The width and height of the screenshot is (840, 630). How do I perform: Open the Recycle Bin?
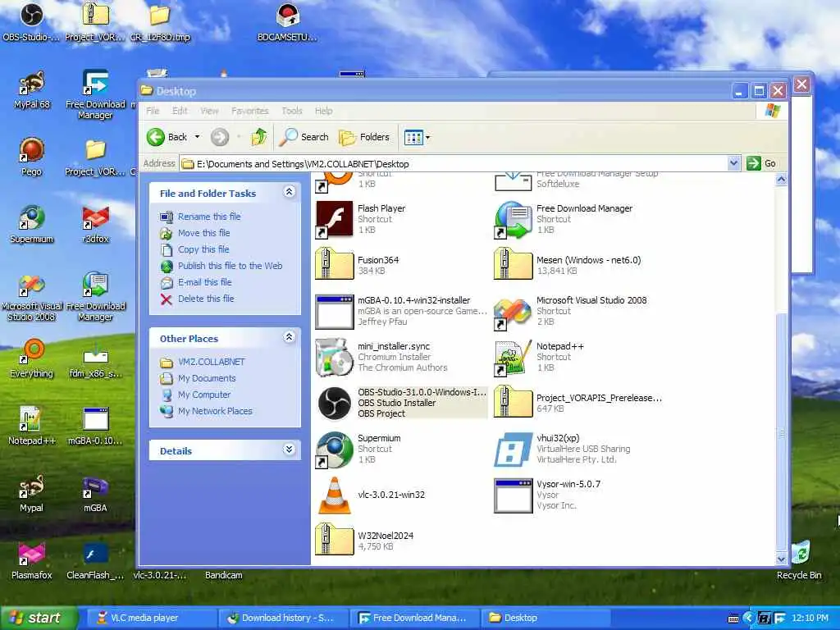click(799, 560)
